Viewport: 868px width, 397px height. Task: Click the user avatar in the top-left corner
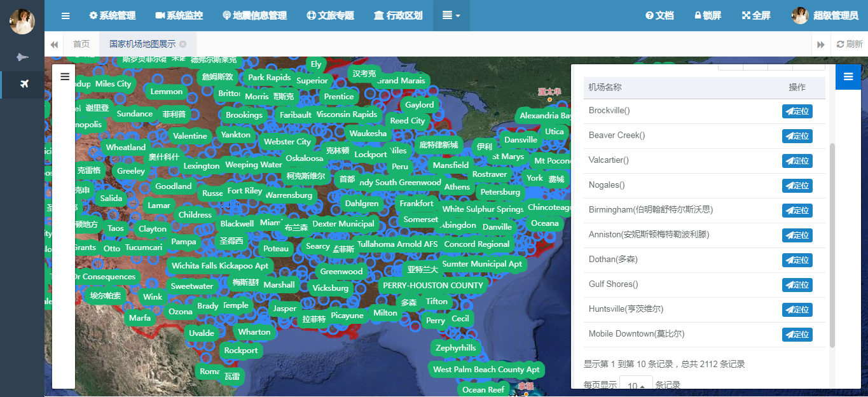[22, 21]
